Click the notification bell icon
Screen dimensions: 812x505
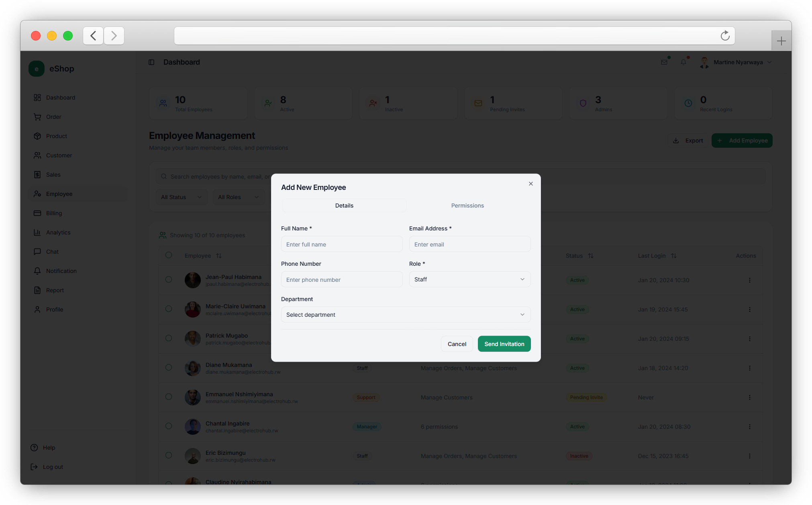point(684,62)
